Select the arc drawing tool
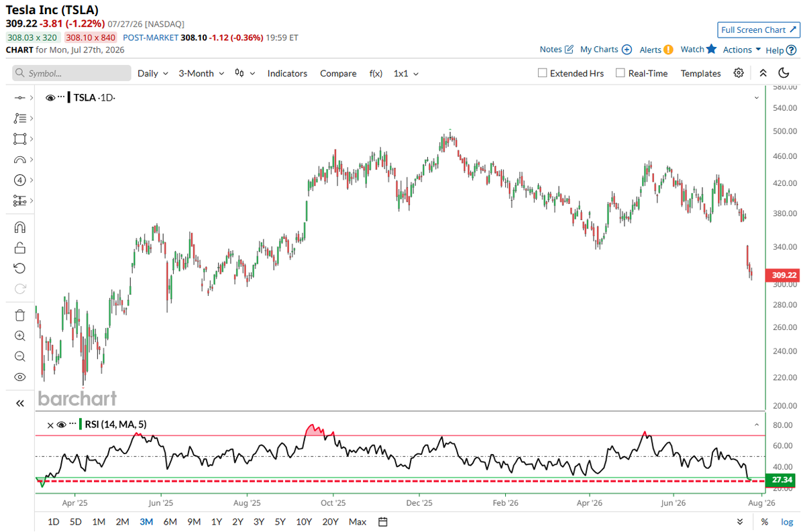The height and width of the screenshot is (532, 805). (x=19, y=160)
